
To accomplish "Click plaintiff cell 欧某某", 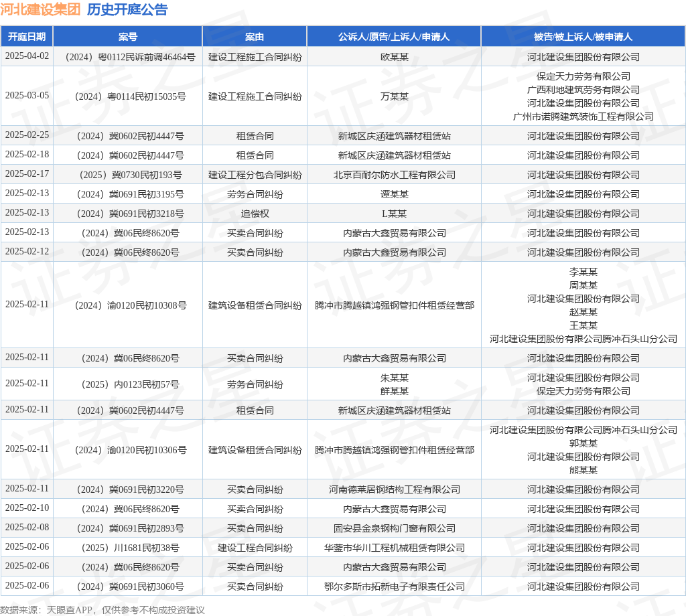I will (394, 58).
